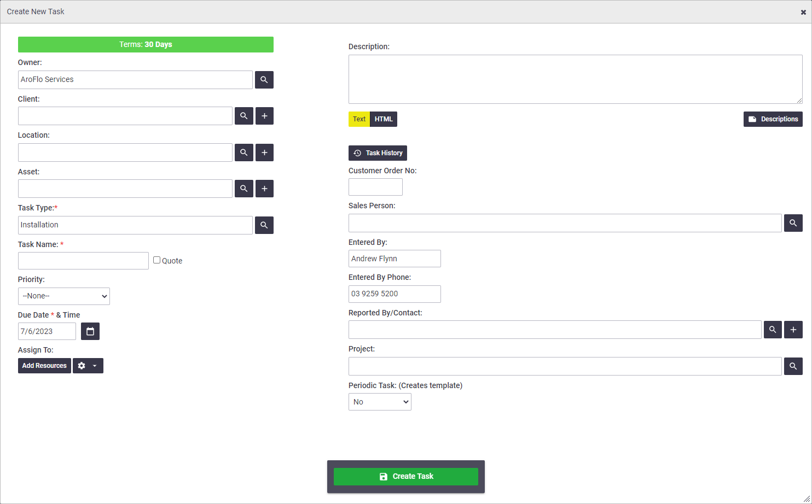Click the Sales Person input field
This screenshot has width=812, height=504.
(565, 223)
